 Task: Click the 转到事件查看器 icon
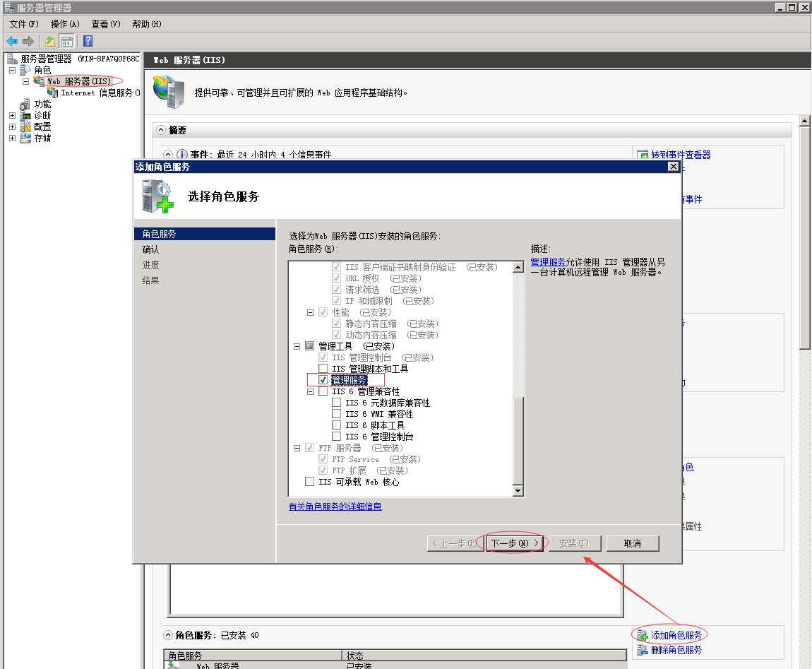pyautogui.click(x=643, y=155)
